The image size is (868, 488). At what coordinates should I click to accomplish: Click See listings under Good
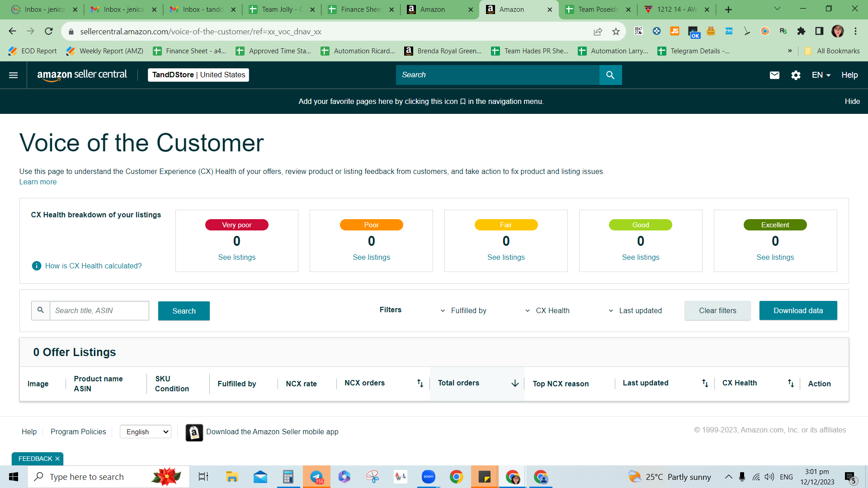[x=640, y=257]
